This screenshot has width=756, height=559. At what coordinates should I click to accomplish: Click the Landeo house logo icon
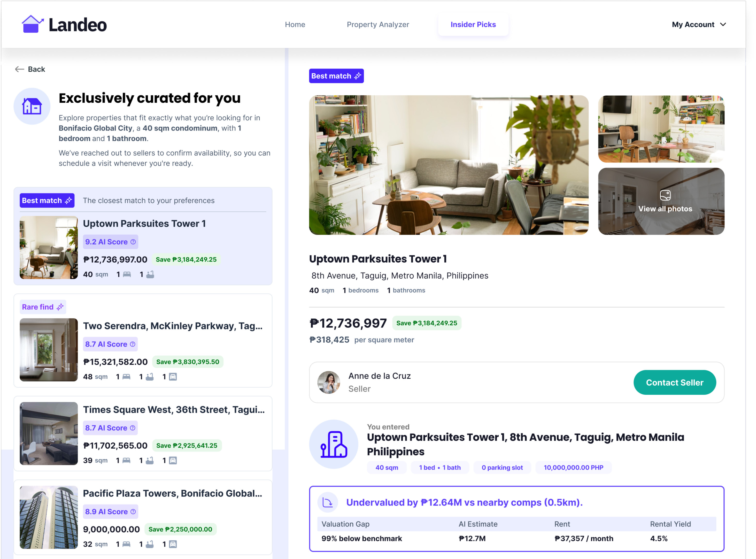point(32,24)
